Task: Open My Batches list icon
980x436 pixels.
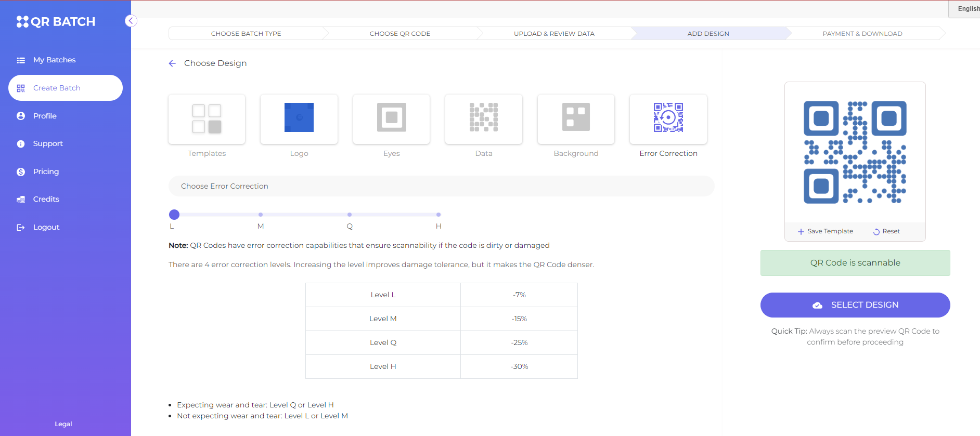Action: click(x=21, y=60)
